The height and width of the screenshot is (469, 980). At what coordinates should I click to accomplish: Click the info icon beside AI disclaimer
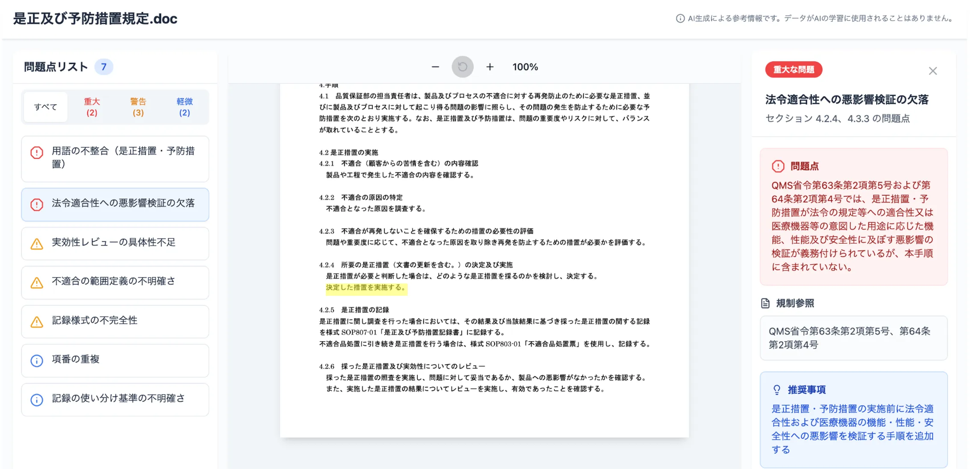coord(680,18)
